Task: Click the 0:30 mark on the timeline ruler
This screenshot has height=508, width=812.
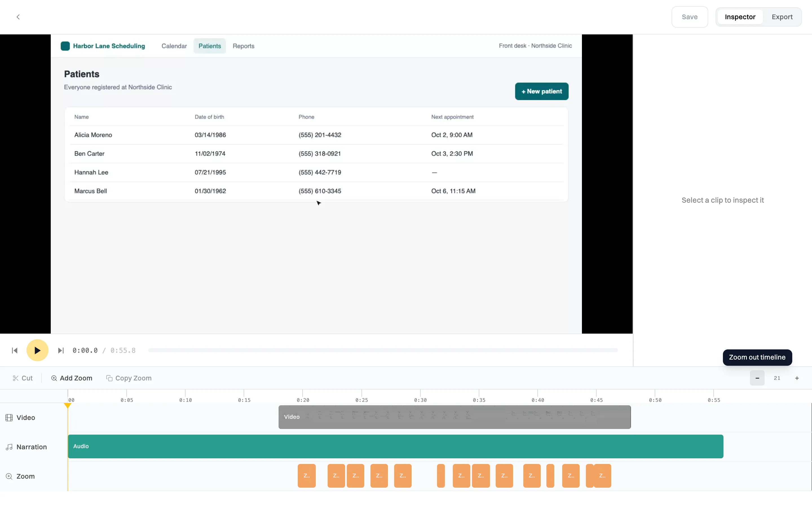Action: tap(420, 400)
